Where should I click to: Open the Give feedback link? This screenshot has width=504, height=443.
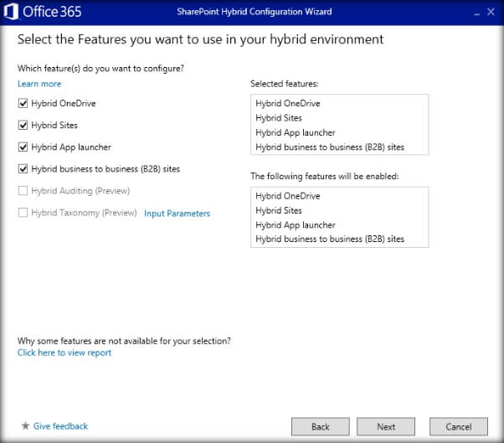click(x=60, y=426)
